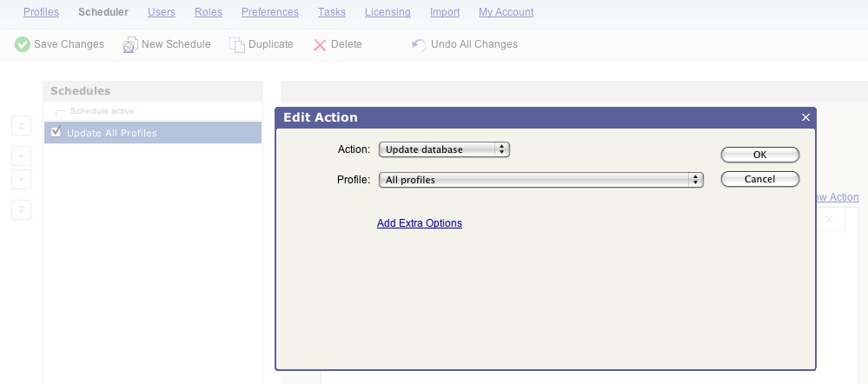Screen dimensions: 868x384
Task: Close the Edit Action dialog with X
Action: tap(805, 117)
